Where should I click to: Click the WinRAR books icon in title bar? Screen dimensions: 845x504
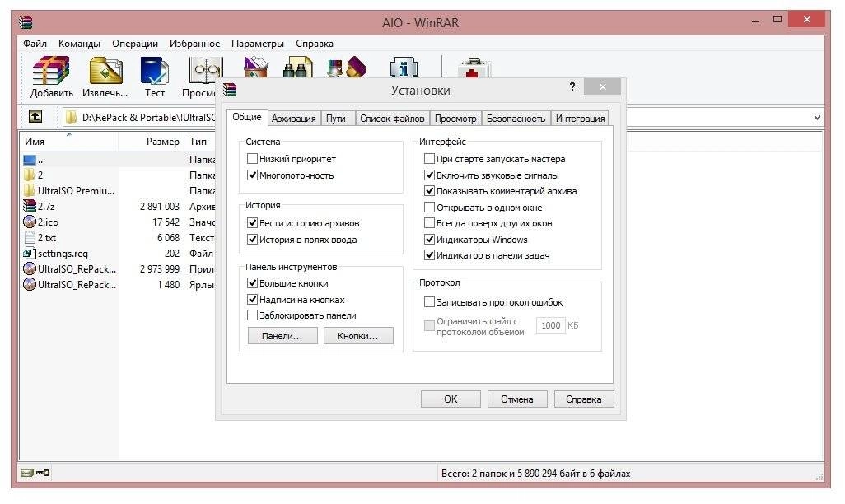point(26,22)
